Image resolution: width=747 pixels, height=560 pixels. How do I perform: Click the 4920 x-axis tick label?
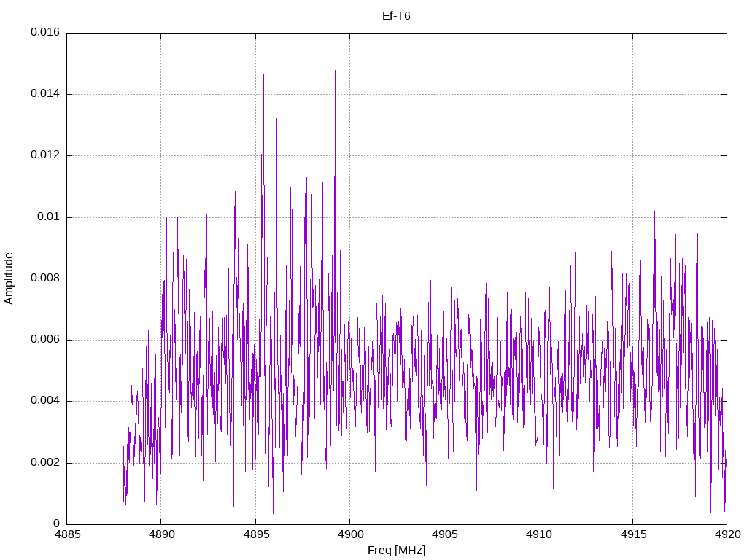pyautogui.click(x=727, y=534)
